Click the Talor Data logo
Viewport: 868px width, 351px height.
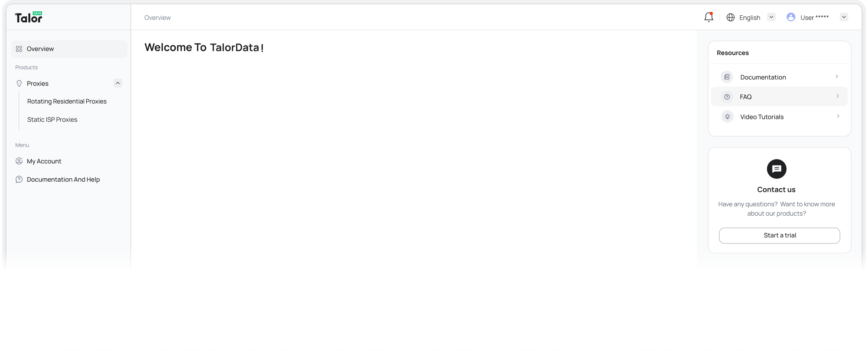click(29, 17)
